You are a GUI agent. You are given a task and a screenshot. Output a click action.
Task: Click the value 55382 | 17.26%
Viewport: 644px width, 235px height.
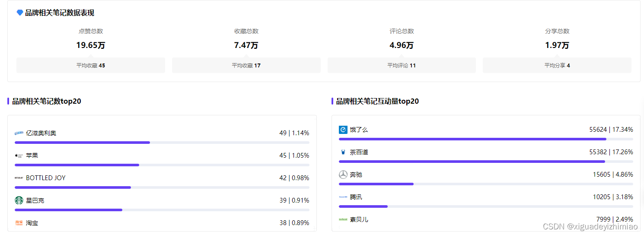click(611, 152)
